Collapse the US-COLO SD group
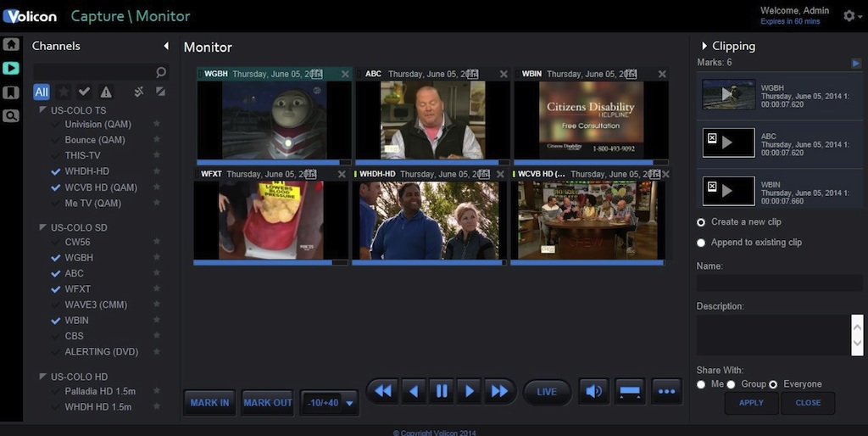The height and width of the screenshot is (436, 868). tap(42, 226)
